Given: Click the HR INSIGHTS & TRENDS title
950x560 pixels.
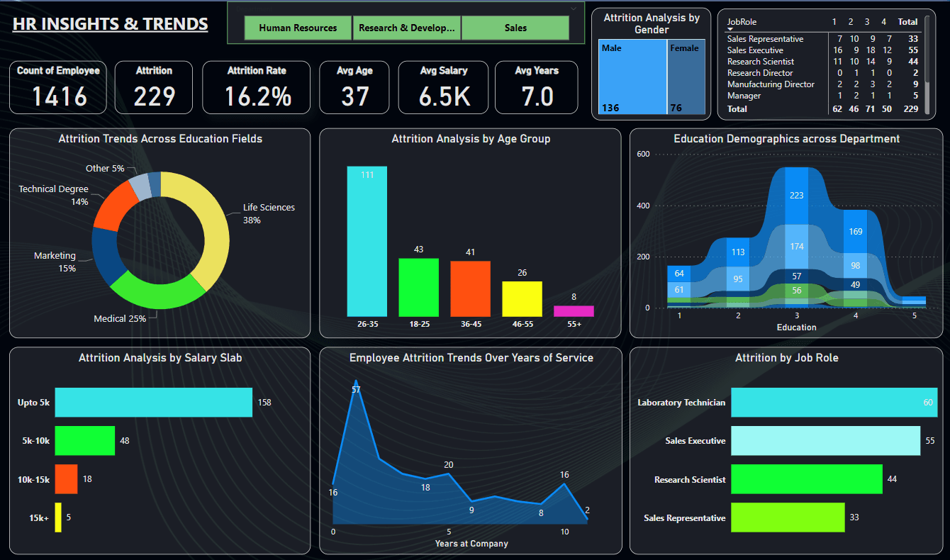Looking at the screenshot, I should point(110,23).
